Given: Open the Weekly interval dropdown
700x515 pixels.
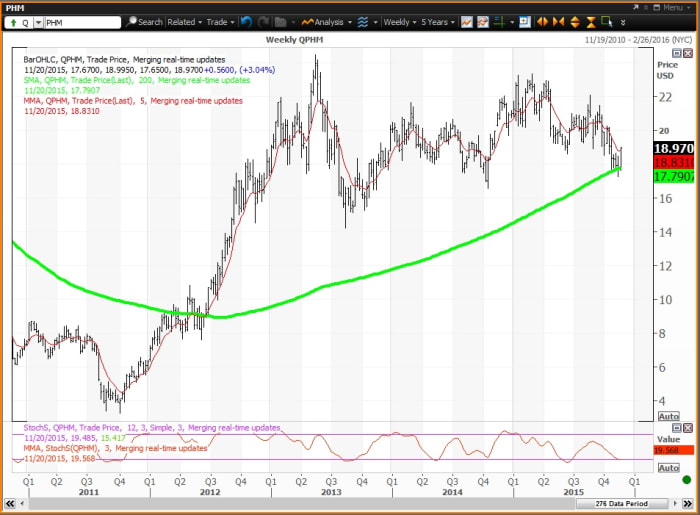Looking at the screenshot, I should point(401,21).
